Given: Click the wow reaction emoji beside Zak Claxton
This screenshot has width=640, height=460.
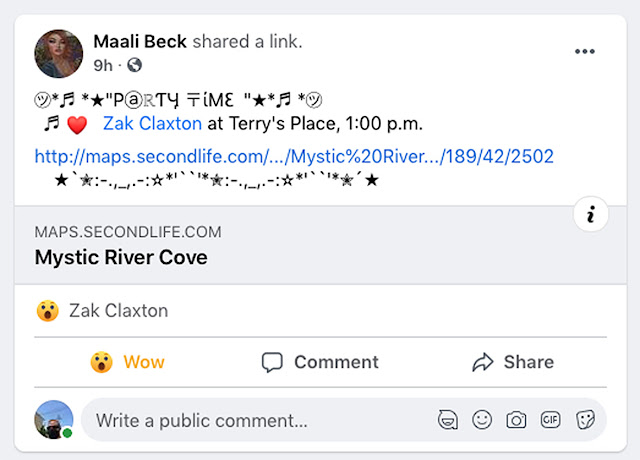Looking at the screenshot, I should coord(48,311).
